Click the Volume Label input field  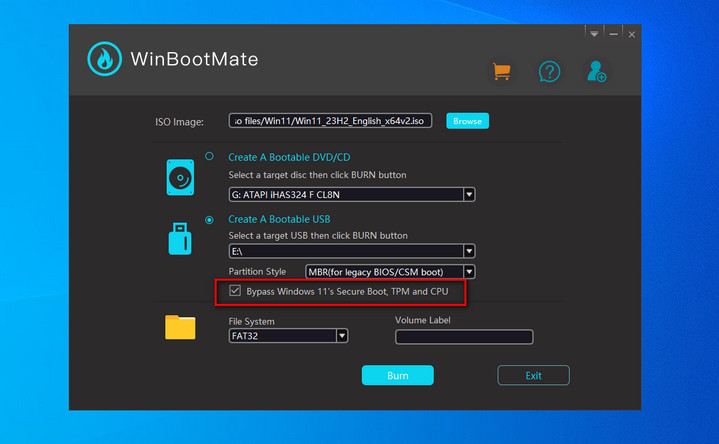coord(464,337)
